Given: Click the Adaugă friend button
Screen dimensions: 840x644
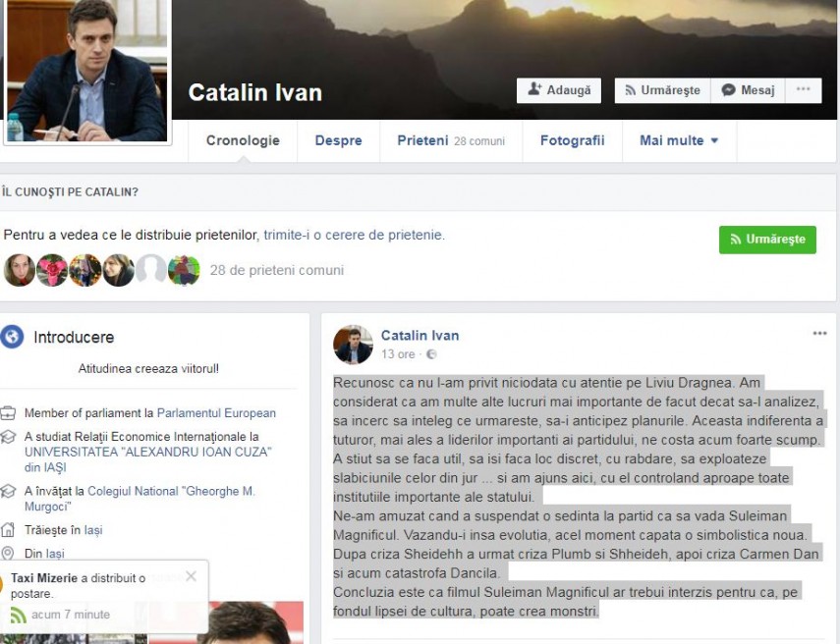Looking at the screenshot, I should [x=559, y=90].
